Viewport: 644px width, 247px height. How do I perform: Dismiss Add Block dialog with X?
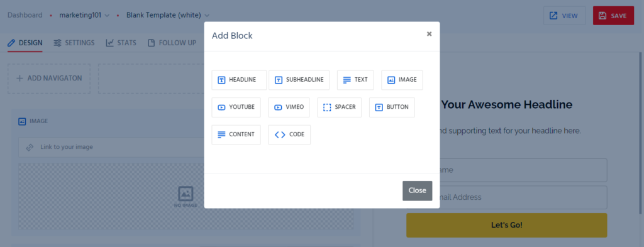click(x=429, y=34)
